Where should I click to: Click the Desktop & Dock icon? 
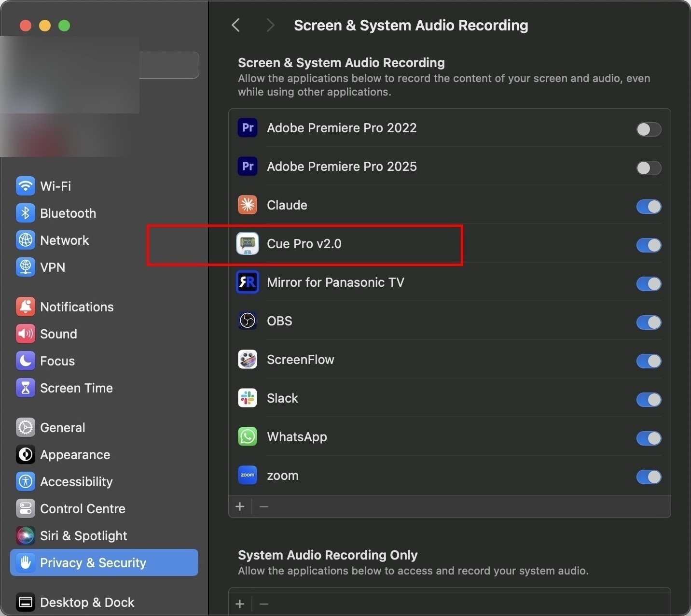[25, 602]
